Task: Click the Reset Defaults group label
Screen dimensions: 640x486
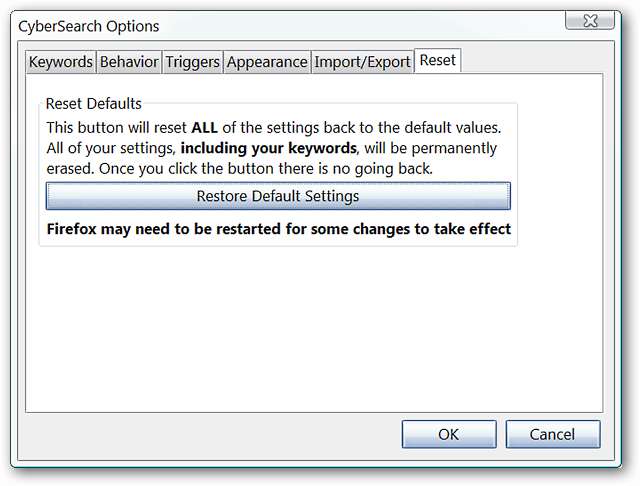Action: click(94, 104)
